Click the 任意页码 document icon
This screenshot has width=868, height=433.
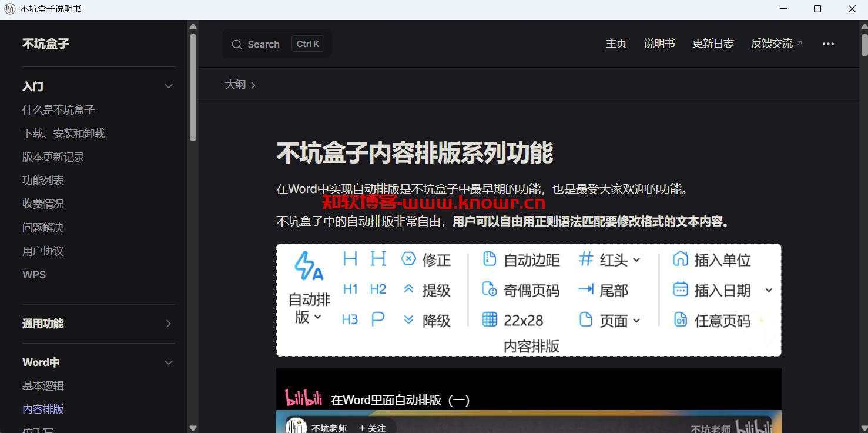click(681, 319)
